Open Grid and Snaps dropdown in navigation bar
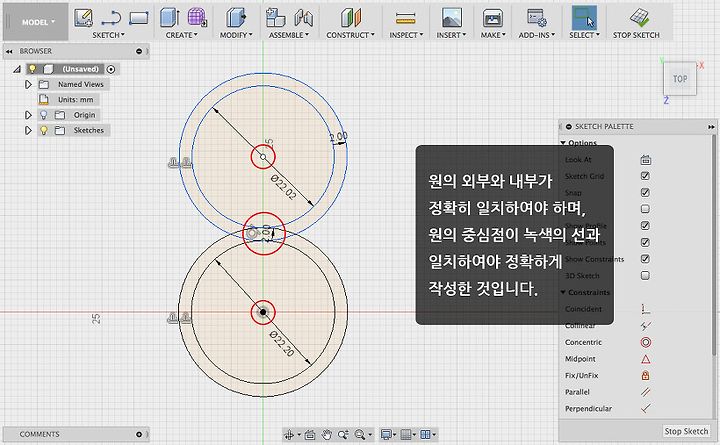720x445 pixels. [408, 434]
